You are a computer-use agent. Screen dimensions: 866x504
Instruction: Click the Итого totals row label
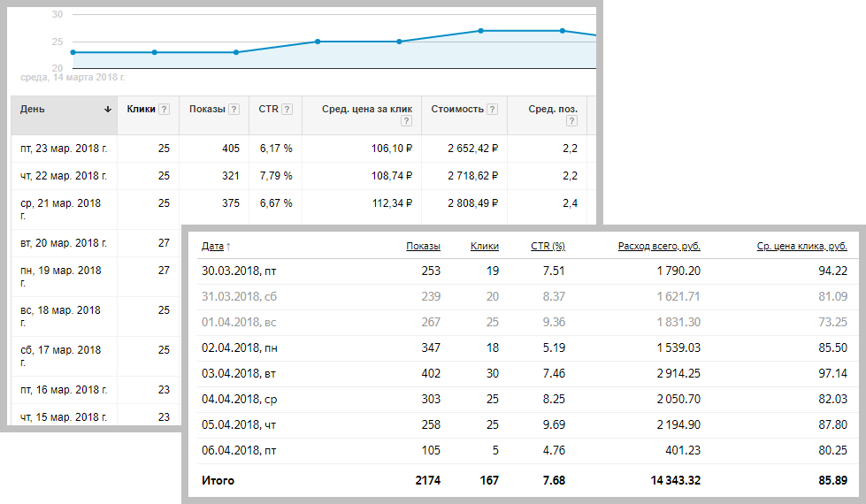(218, 480)
